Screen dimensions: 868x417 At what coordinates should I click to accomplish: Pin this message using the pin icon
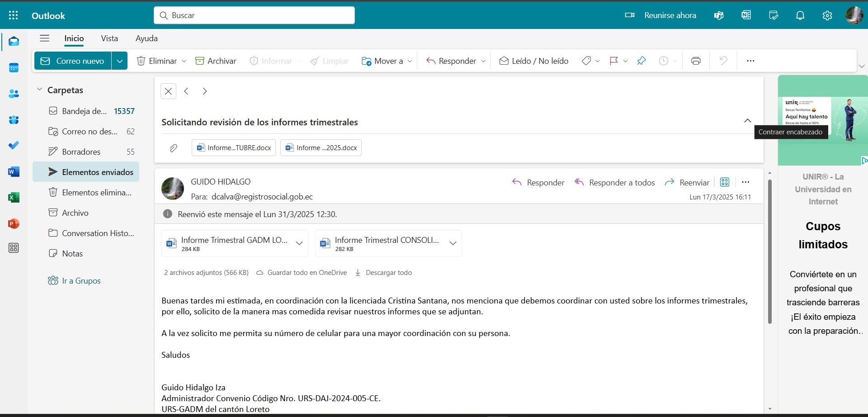[641, 61]
